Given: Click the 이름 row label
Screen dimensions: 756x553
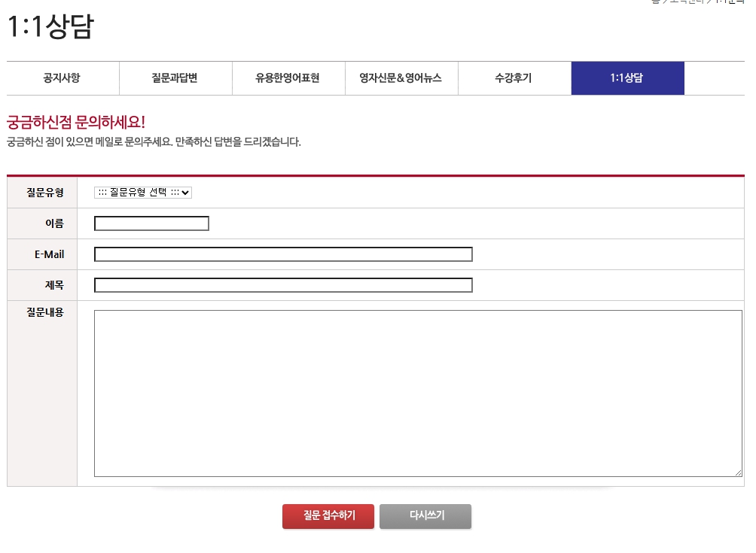Looking at the screenshot, I should coord(54,223).
